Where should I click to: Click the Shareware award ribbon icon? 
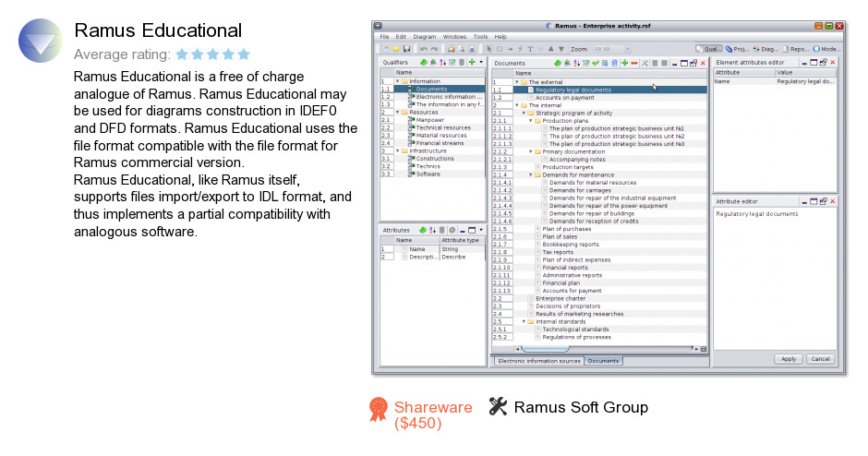tap(379, 410)
